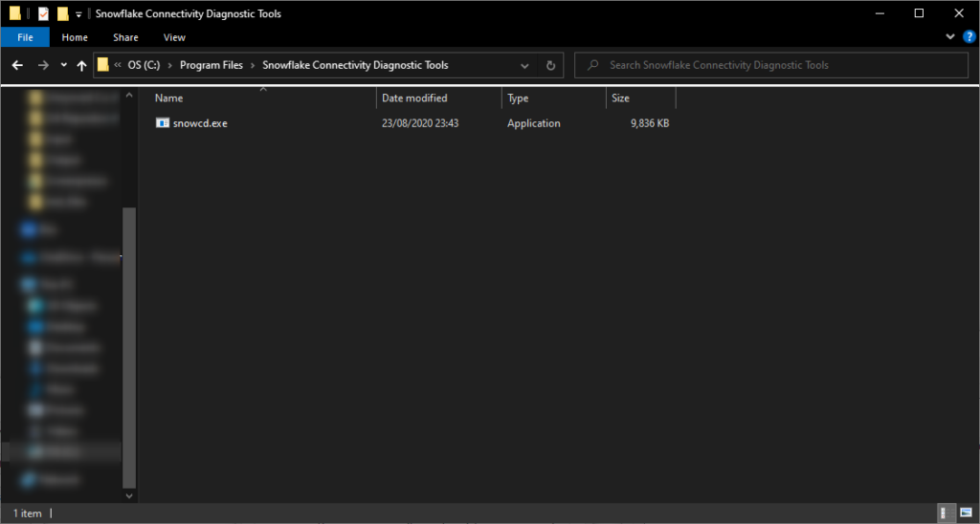Switch to large icons view in status bar

click(x=964, y=513)
